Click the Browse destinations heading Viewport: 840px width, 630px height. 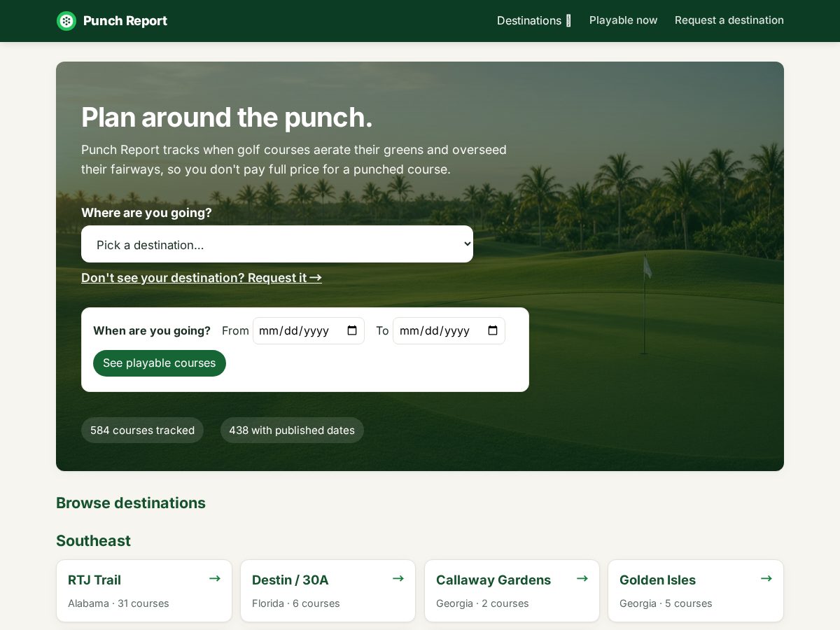pyautogui.click(x=131, y=503)
